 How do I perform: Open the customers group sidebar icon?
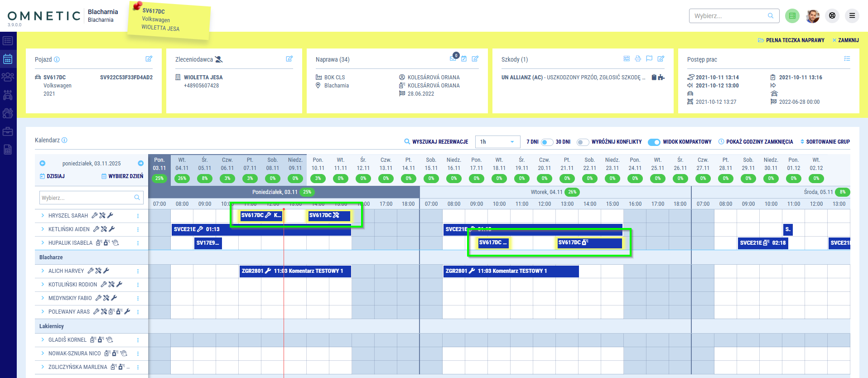coord(8,77)
